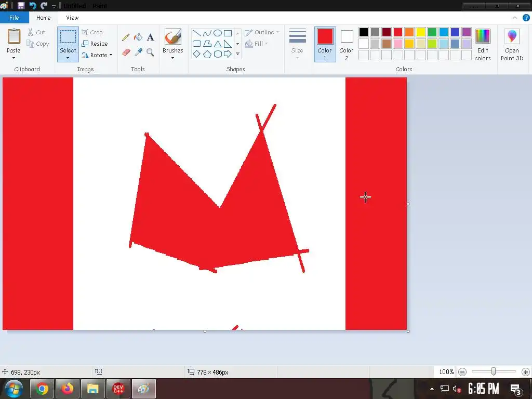Pick the yellow color swatch
This screenshot has height=399, width=532.
point(421,32)
